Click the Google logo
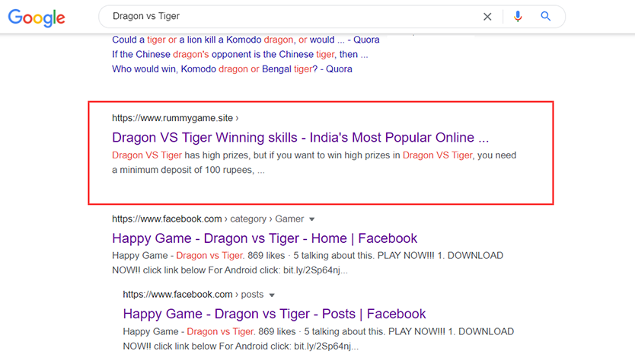635x364 pixels. [x=37, y=18]
